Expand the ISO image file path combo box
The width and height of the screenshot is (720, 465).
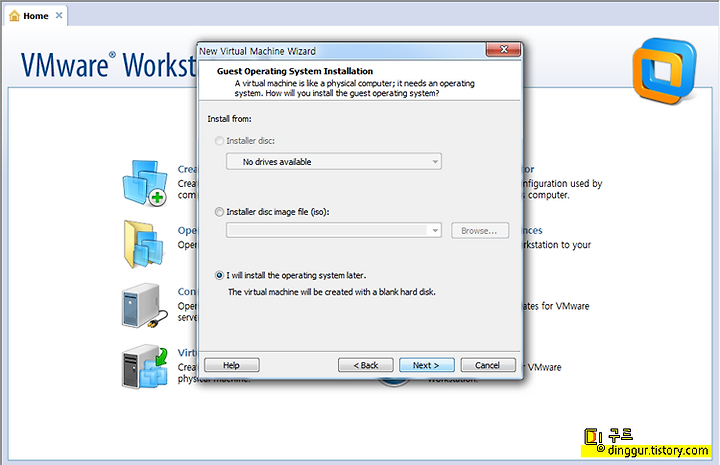435,230
